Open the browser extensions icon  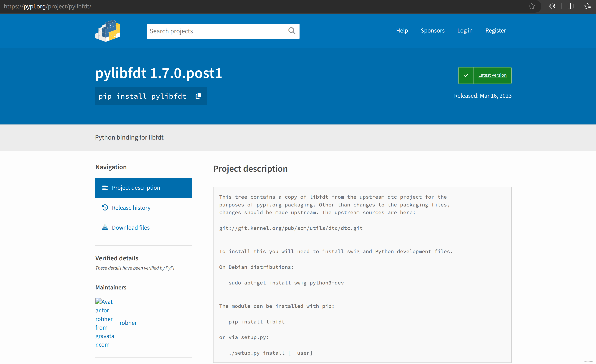(x=552, y=6)
